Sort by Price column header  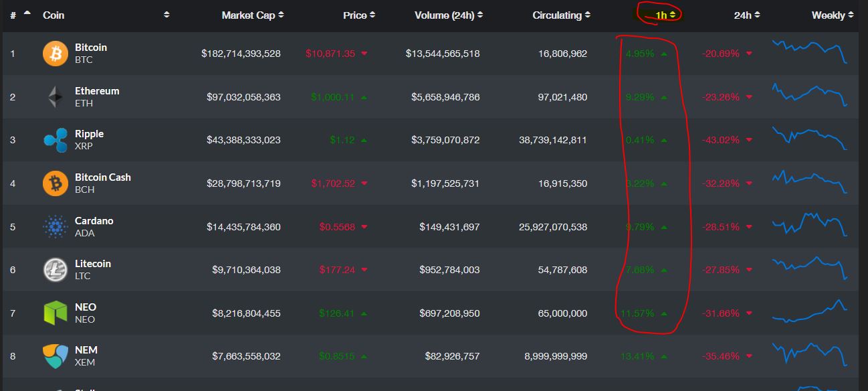359,15
